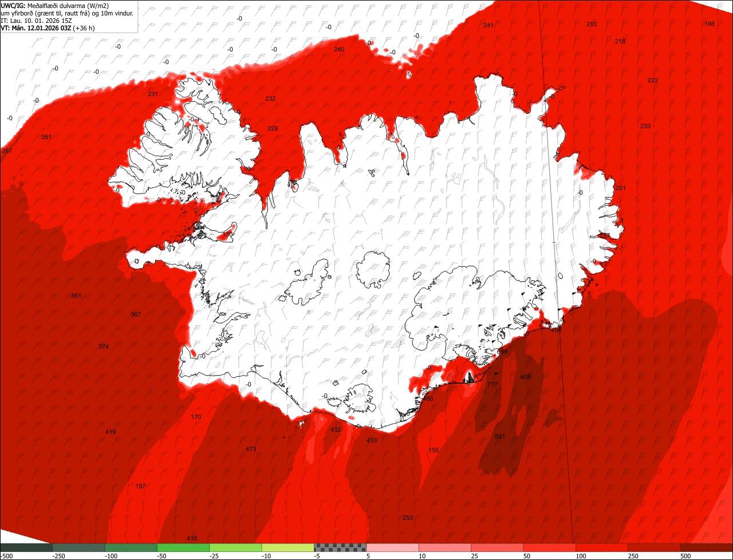Select the legend swatch between 25 and 50
Screen dimensions: 733x560
coord(497,547)
